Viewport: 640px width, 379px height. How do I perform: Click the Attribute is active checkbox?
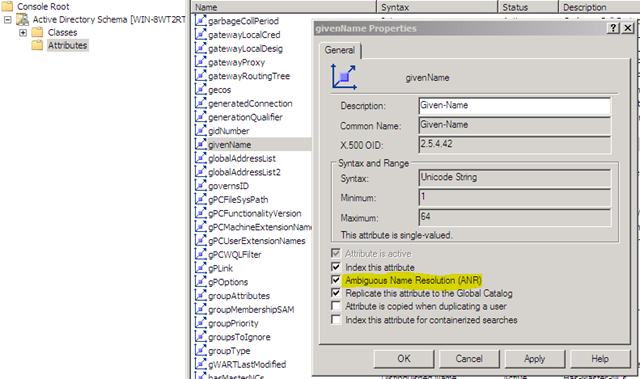(x=336, y=253)
